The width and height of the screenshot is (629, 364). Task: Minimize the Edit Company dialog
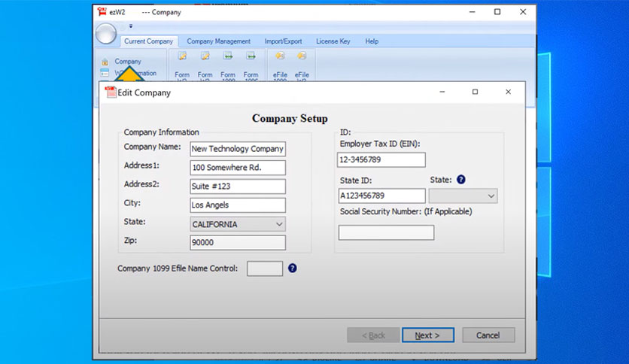[x=442, y=92]
